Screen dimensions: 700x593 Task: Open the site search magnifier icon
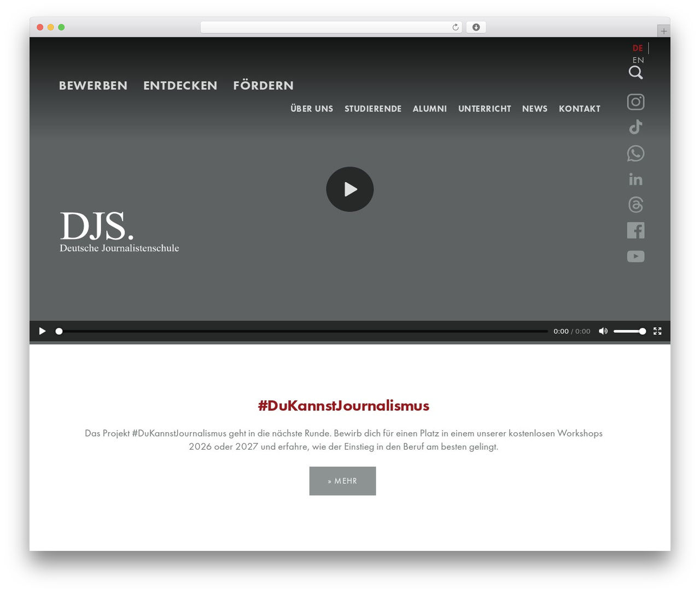point(635,73)
